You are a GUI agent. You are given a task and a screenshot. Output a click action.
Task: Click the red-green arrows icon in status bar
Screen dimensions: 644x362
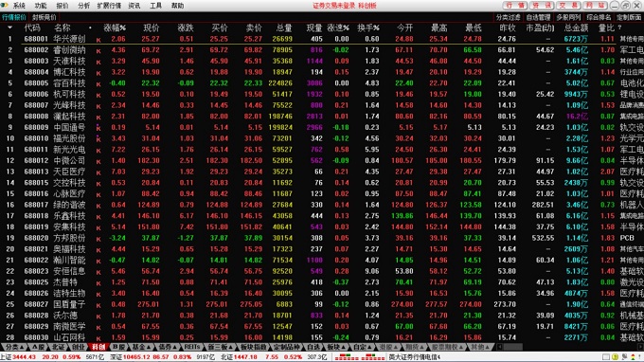tap(633, 357)
